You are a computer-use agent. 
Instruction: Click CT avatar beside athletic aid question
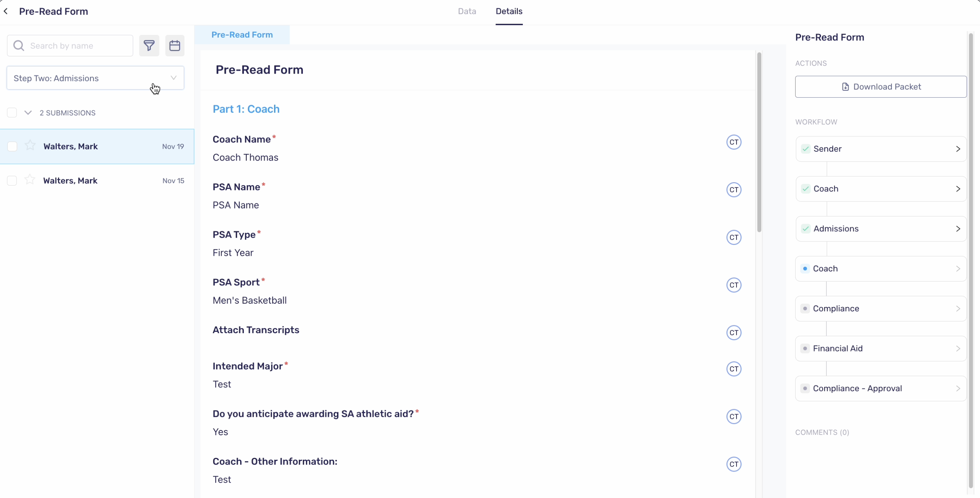point(734,417)
